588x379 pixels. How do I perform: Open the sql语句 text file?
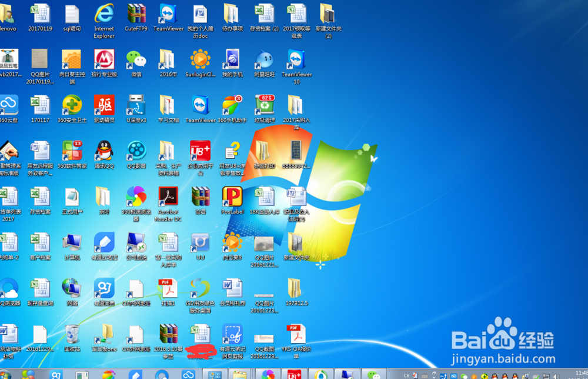coord(72,18)
